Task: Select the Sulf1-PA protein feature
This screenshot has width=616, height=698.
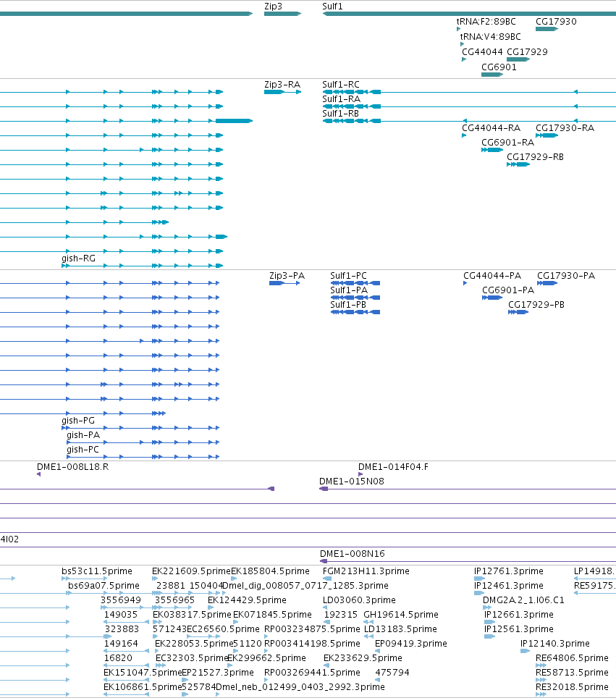Action: click(x=355, y=298)
